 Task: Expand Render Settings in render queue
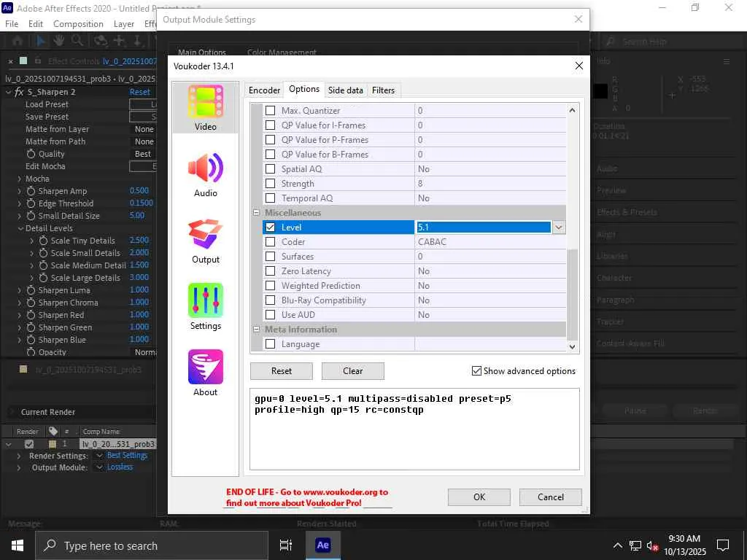(18, 456)
